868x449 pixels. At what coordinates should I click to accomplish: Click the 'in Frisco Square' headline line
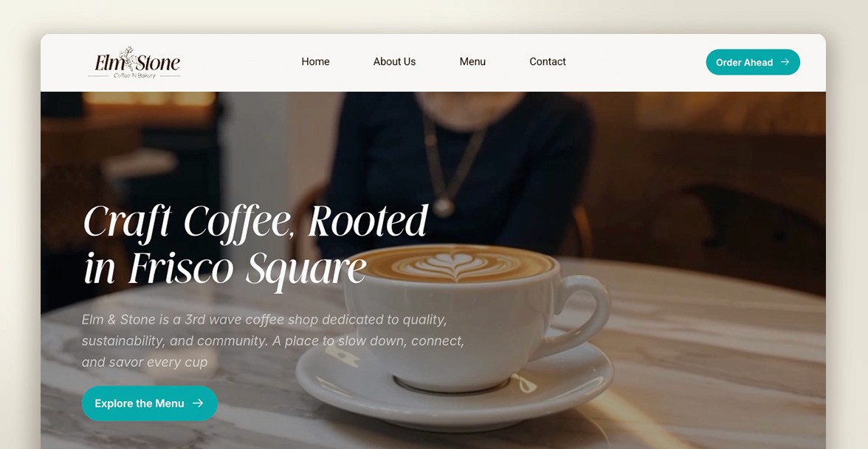coord(224,270)
